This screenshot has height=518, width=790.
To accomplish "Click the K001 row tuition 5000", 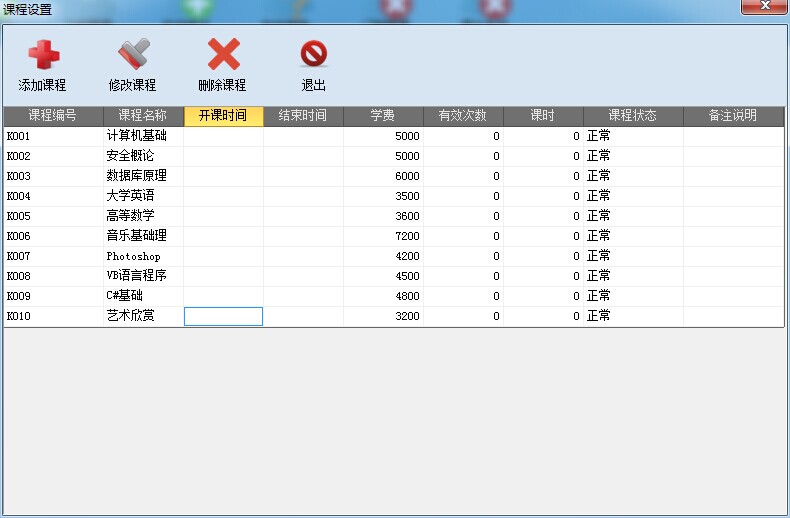I will (x=408, y=136).
